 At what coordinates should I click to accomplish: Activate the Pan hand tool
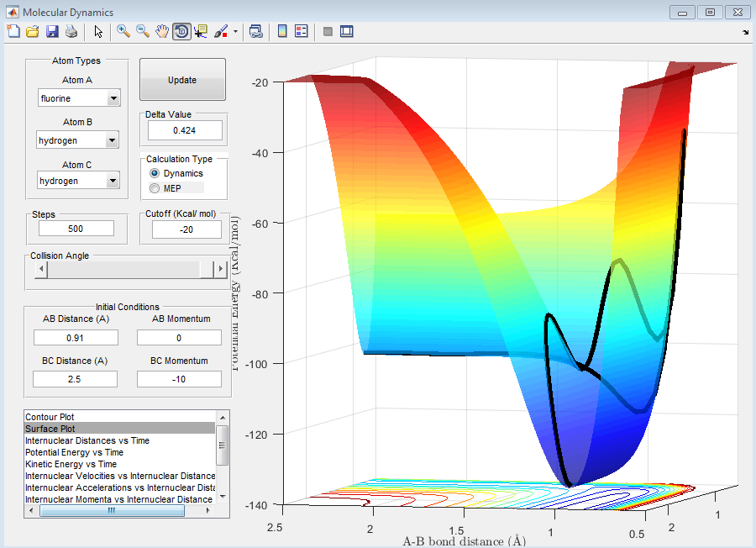[x=162, y=32]
